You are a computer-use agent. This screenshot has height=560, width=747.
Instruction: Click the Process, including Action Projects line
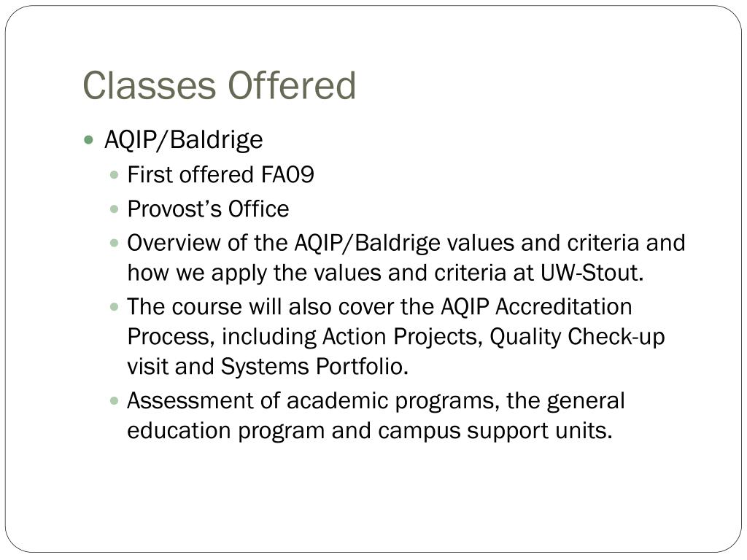396,337
